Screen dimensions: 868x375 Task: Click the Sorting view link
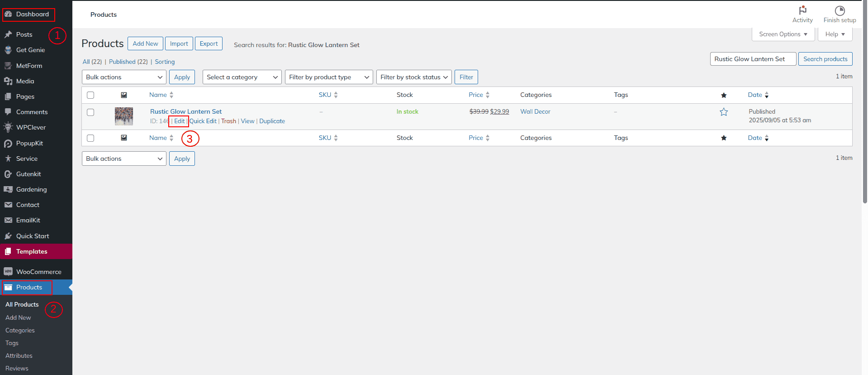pyautogui.click(x=165, y=62)
